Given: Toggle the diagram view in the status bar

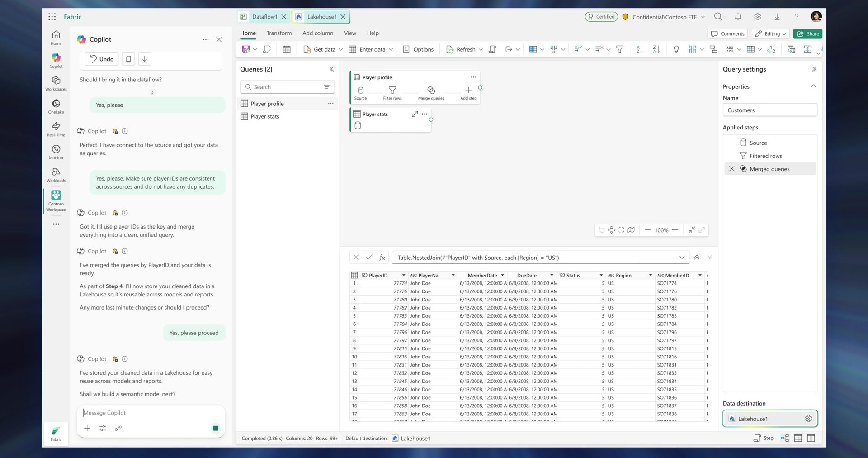Looking at the screenshot, I should pos(785,438).
